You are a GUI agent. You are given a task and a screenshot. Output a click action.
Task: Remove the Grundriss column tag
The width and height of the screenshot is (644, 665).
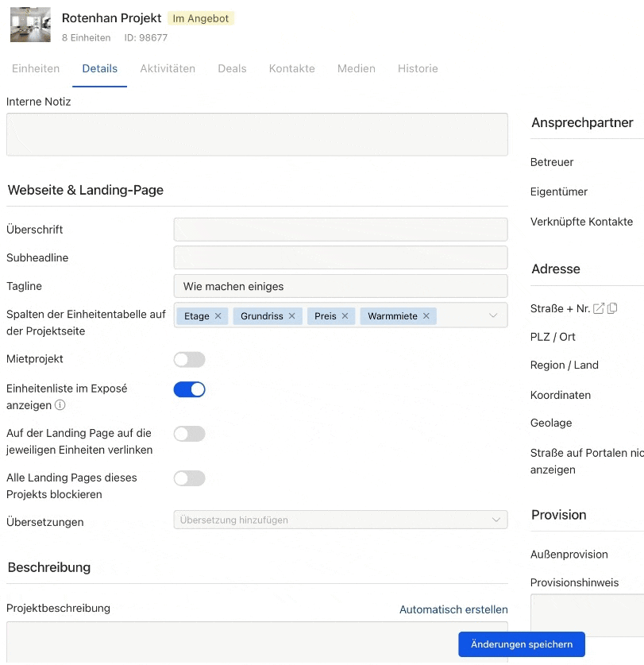coord(291,316)
